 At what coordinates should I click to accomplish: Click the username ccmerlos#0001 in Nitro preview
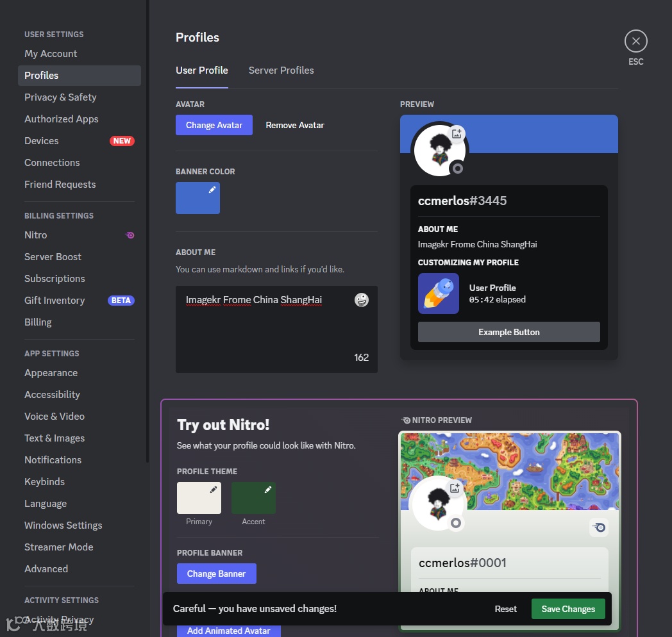462,563
